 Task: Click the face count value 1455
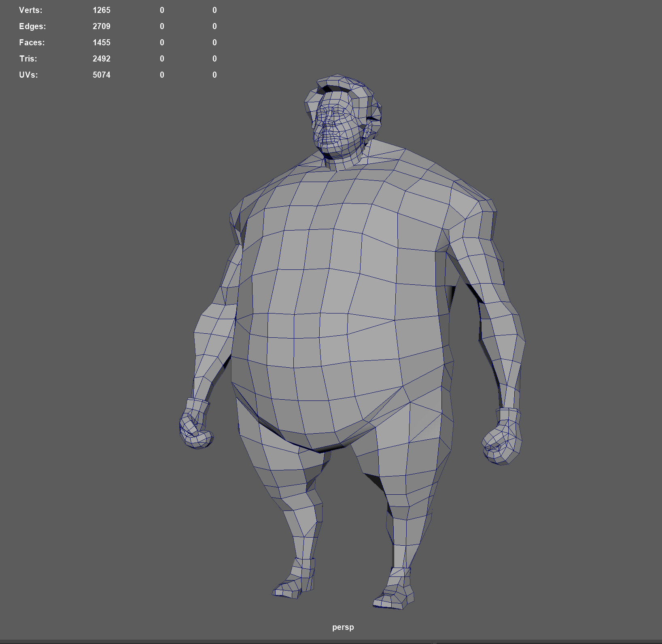(x=102, y=42)
